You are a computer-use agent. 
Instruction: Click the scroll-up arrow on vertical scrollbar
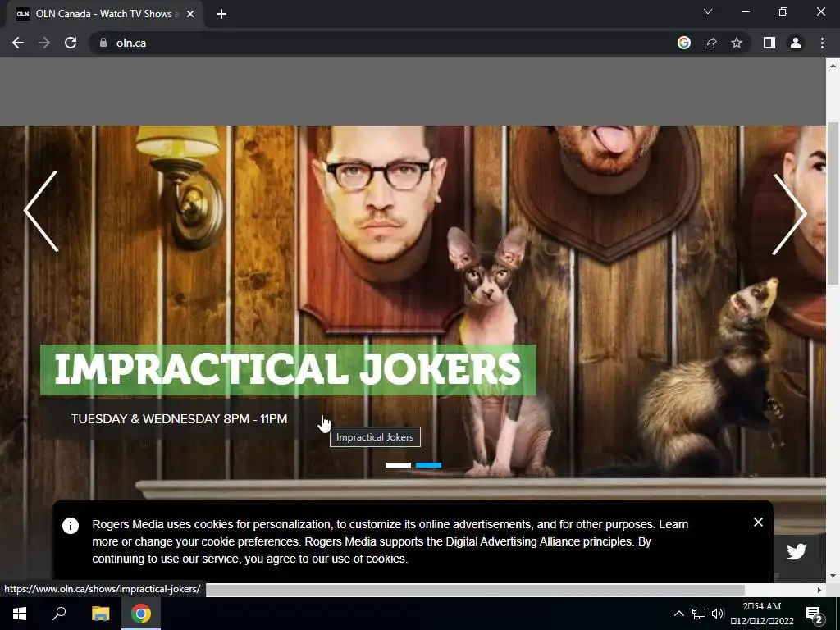click(833, 66)
